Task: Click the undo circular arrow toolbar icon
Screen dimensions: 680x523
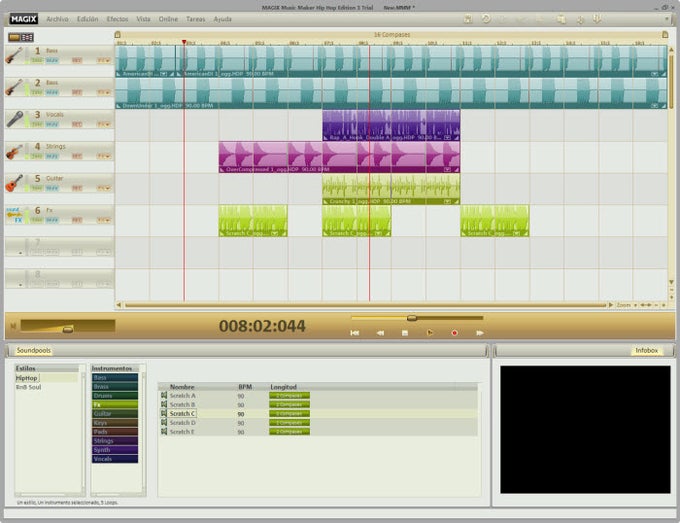Action: 486,19
